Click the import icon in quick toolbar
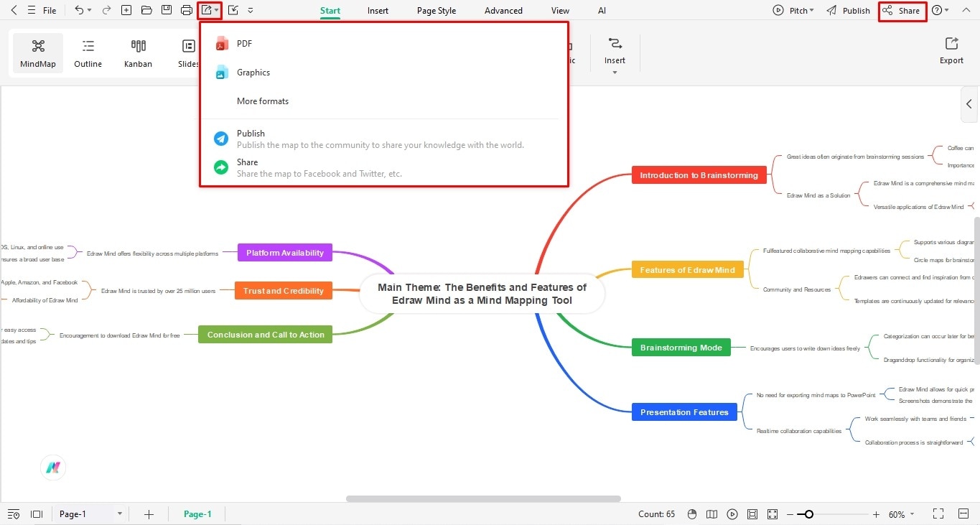The height and width of the screenshot is (525, 980). tap(233, 11)
